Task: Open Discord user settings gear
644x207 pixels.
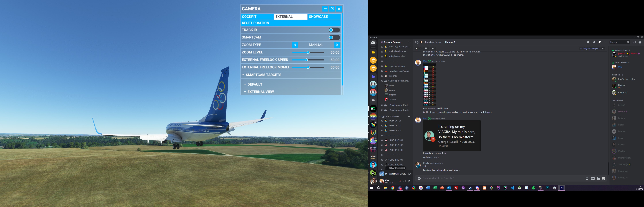Action: tap(409, 181)
